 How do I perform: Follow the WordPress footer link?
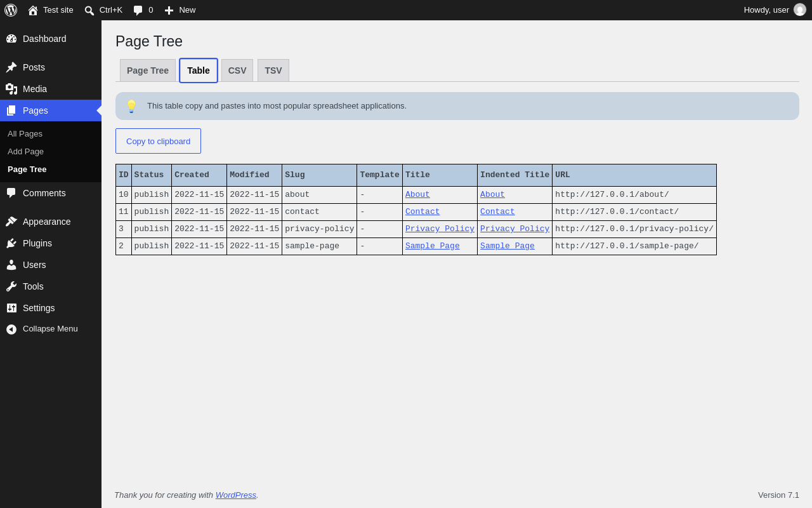pos(235,495)
